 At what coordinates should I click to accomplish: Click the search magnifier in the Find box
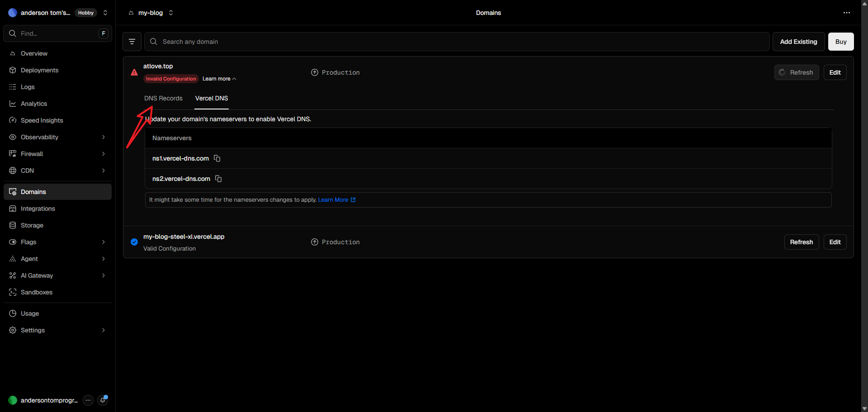[x=13, y=33]
